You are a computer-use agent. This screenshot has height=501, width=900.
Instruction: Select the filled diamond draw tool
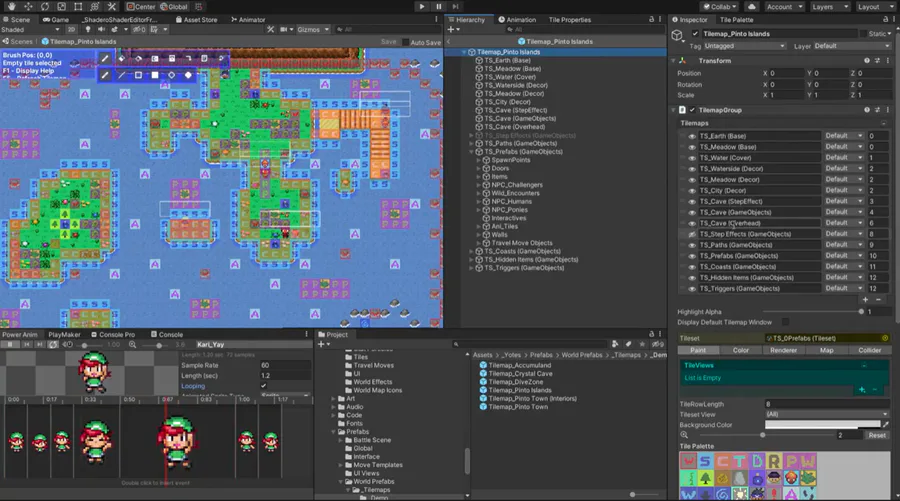pyautogui.click(x=188, y=75)
